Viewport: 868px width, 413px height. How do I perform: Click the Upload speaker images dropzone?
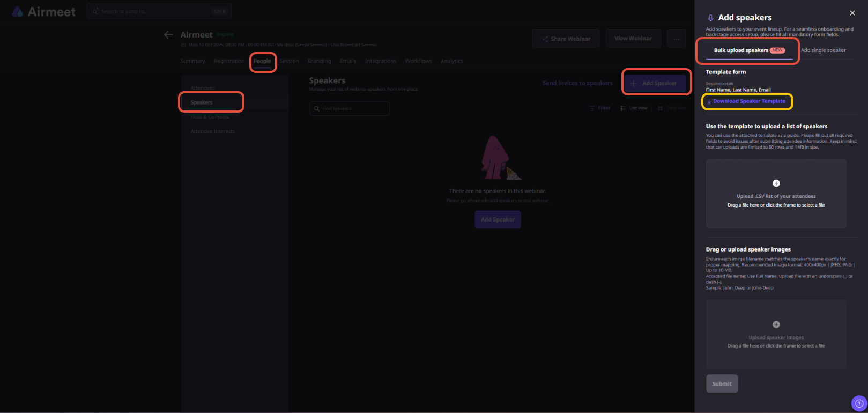[776, 334]
